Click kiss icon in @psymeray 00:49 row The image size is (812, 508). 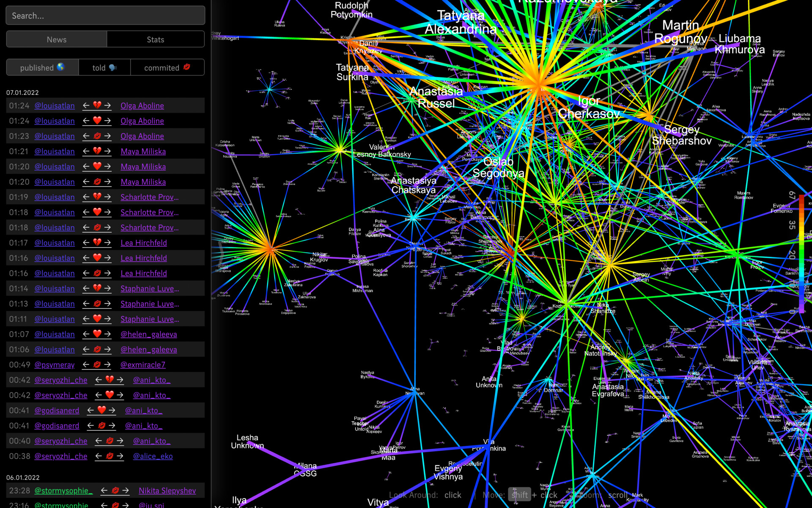coord(97,364)
